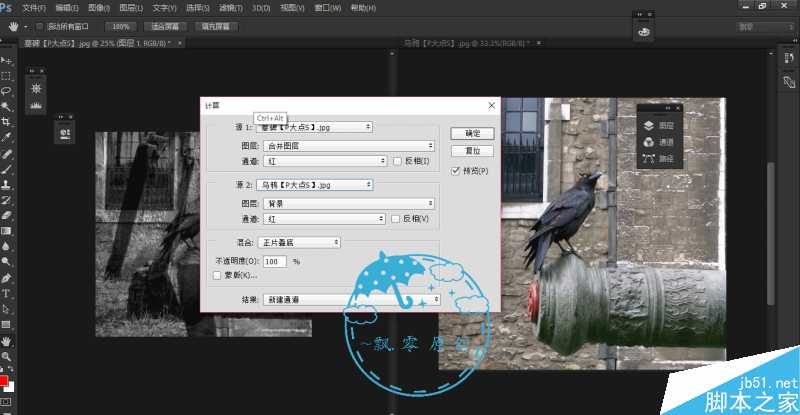Open source 1 layer dropdown 合并图层
This screenshot has width=800, height=415.
point(349,145)
